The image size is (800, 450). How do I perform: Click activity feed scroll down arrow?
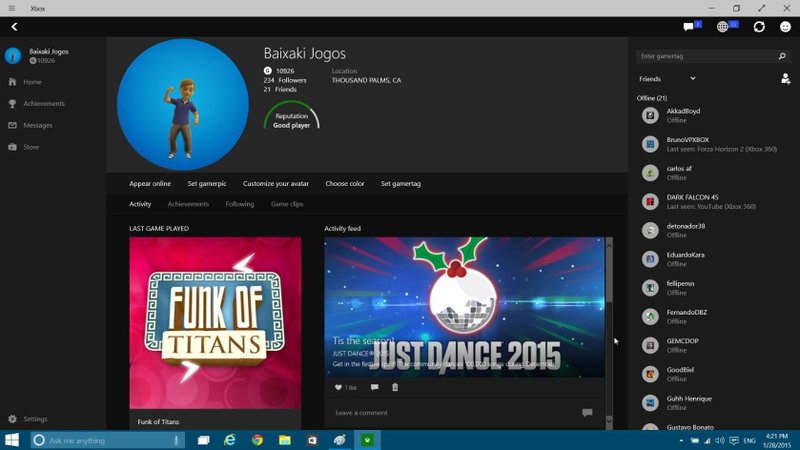tap(609, 421)
